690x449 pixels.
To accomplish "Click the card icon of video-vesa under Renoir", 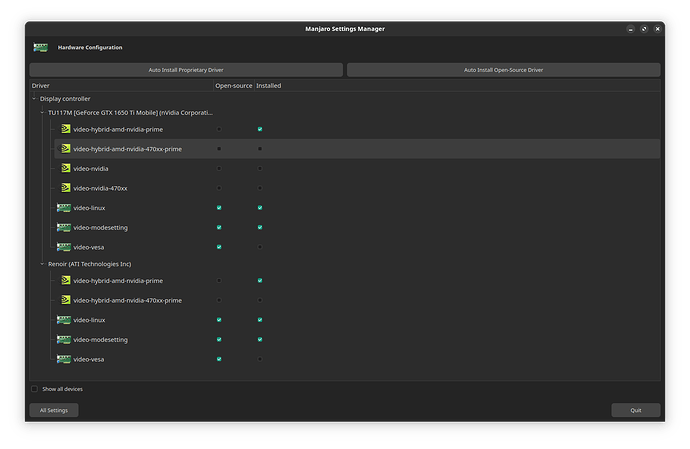I will click(64, 359).
